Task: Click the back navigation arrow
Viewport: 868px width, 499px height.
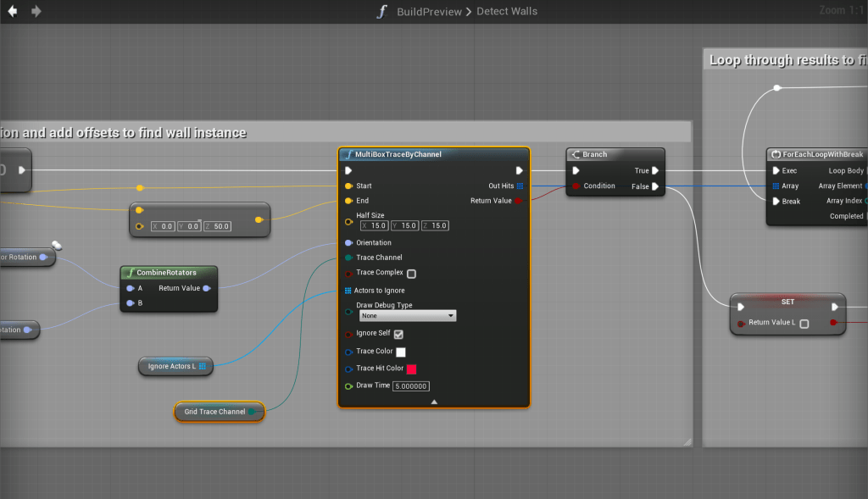Action: coord(13,11)
